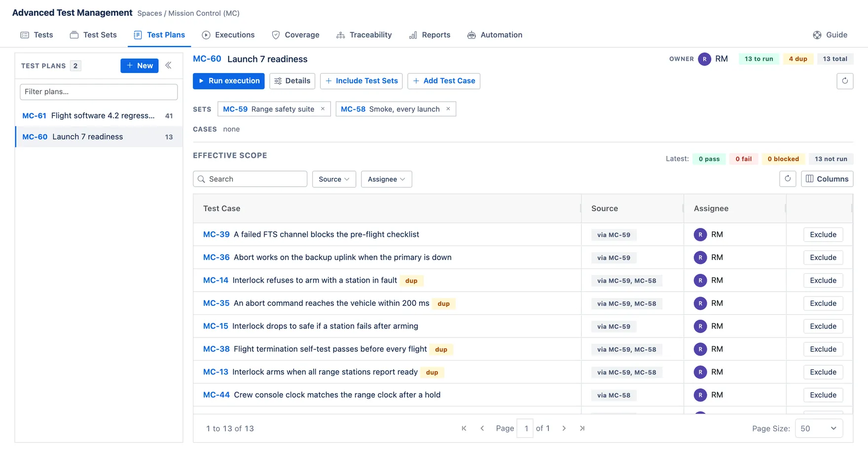Refresh the effective scope table

788,179
